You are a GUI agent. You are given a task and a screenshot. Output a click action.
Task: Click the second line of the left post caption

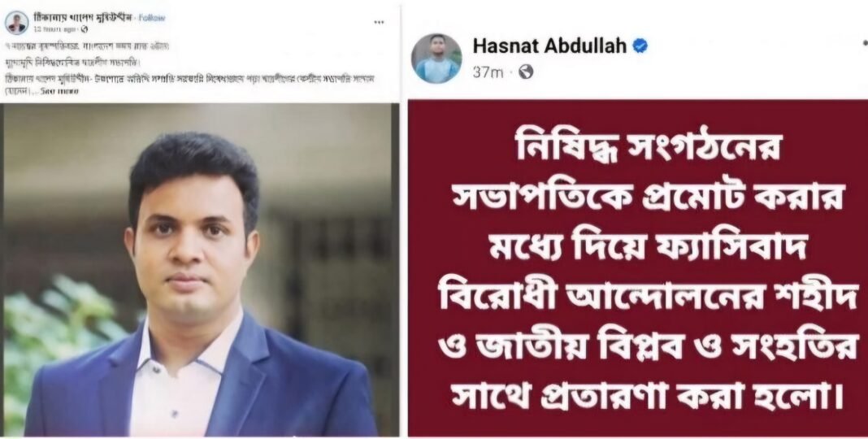pyautogui.click(x=73, y=63)
